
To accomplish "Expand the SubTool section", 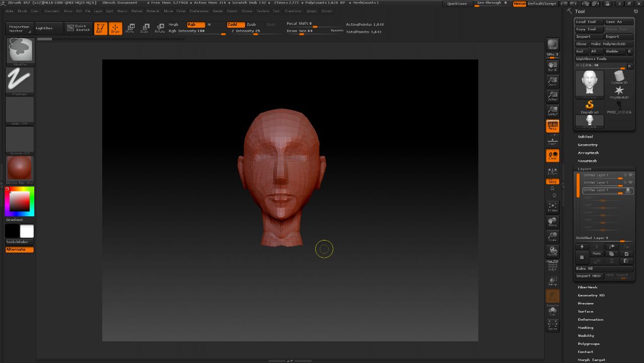I will (585, 137).
